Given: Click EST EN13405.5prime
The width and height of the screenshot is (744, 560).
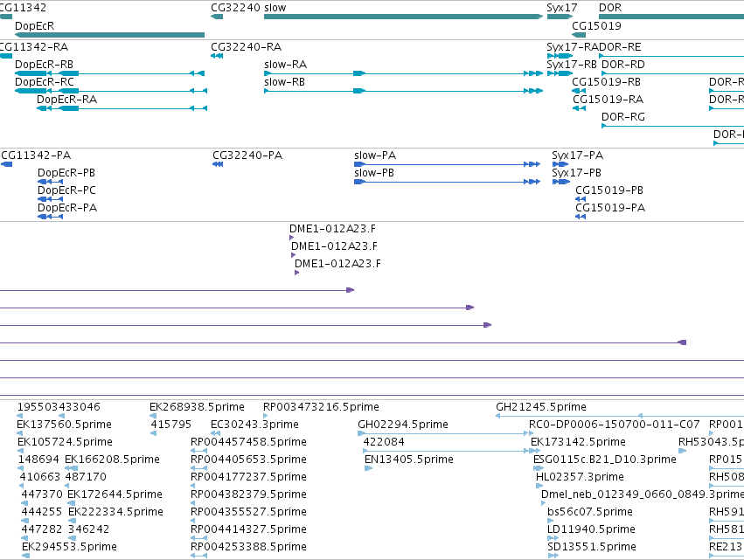Looking at the screenshot, I should [x=409, y=460].
